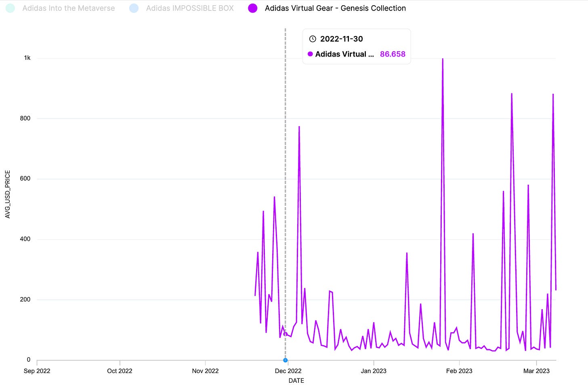Toggle Adidas Virtual Gear - Genesis Collection series
The height and width of the screenshot is (388, 588).
point(327,8)
